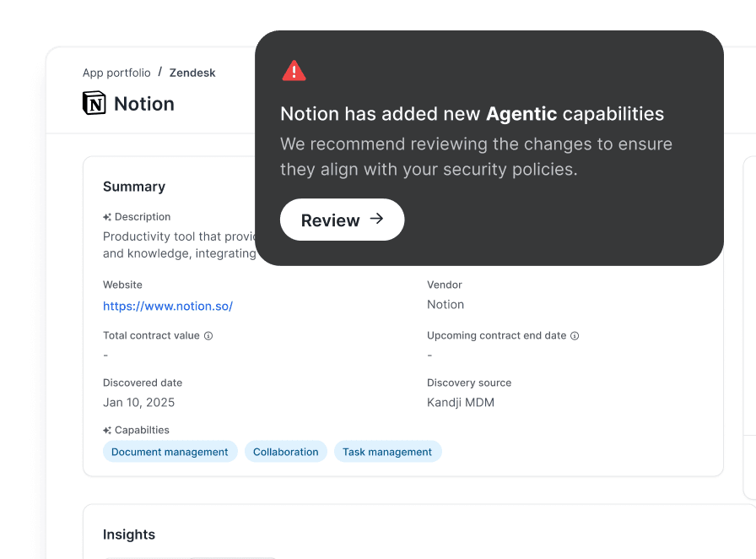Select the Collaboration capability tag
756x559 pixels.
286,452
